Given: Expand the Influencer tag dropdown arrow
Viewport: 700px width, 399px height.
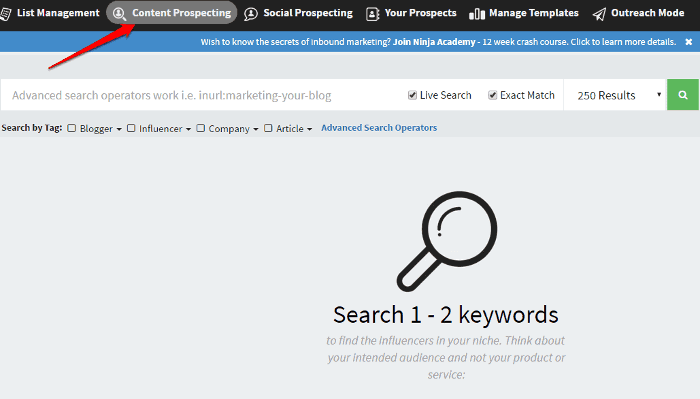Looking at the screenshot, I should (188, 129).
